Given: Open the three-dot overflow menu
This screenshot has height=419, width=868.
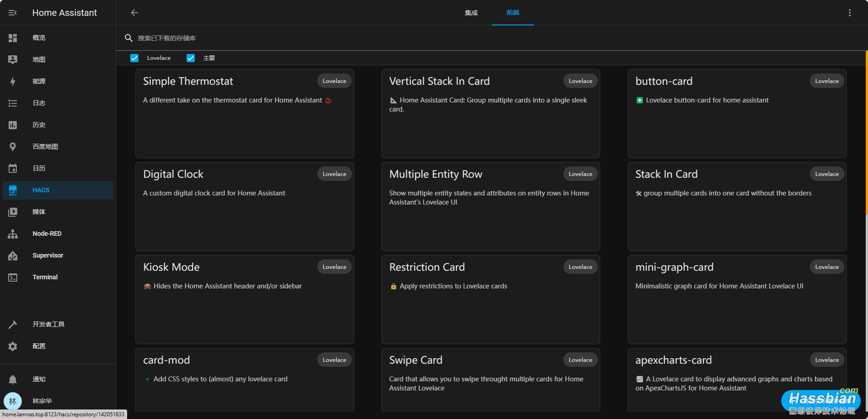Looking at the screenshot, I should [x=850, y=13].
